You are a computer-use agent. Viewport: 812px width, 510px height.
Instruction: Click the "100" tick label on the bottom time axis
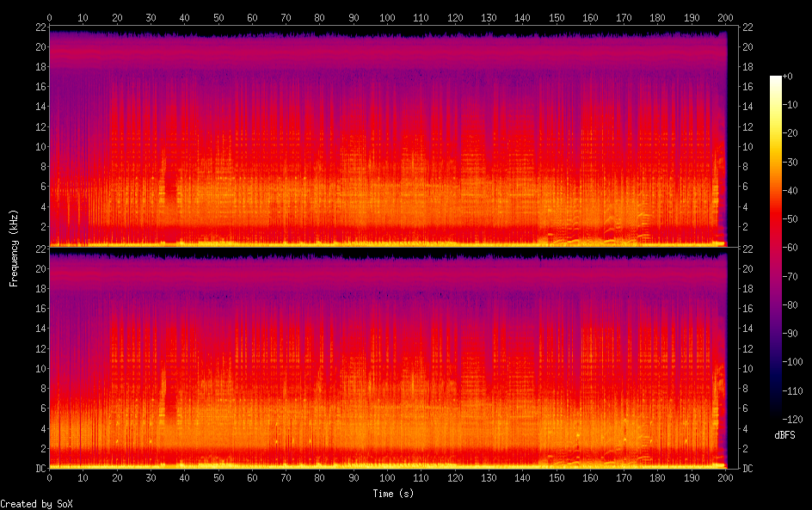click(x=387, y=477)
